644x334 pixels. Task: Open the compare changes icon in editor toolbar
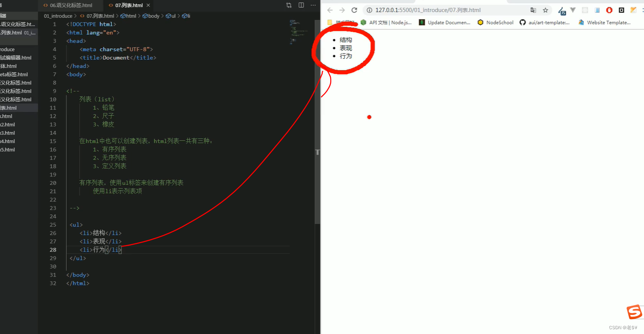coord(289,5)
